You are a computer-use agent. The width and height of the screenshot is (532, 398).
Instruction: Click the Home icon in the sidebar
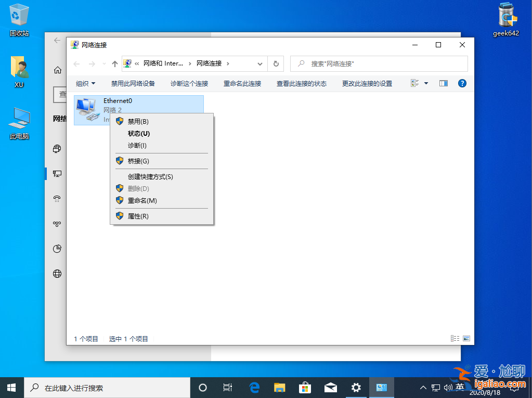click(x=57, y=69)
